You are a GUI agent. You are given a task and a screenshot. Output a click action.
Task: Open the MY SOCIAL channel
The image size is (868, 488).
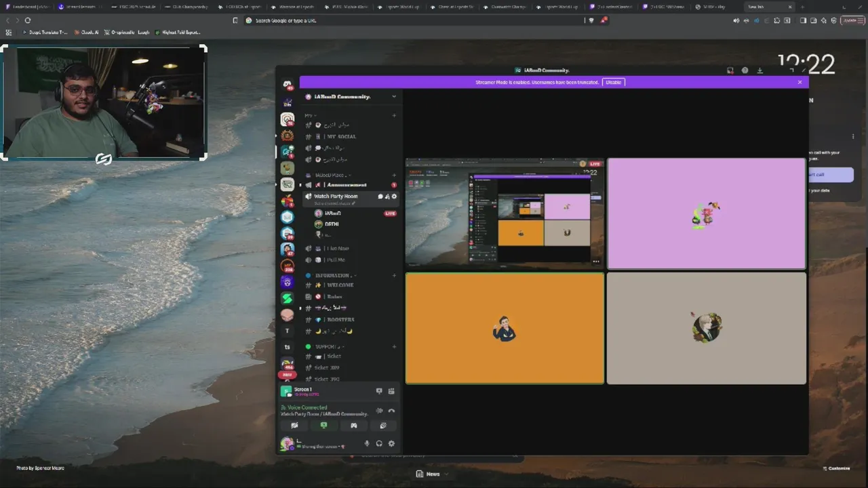tap(351, 136)
